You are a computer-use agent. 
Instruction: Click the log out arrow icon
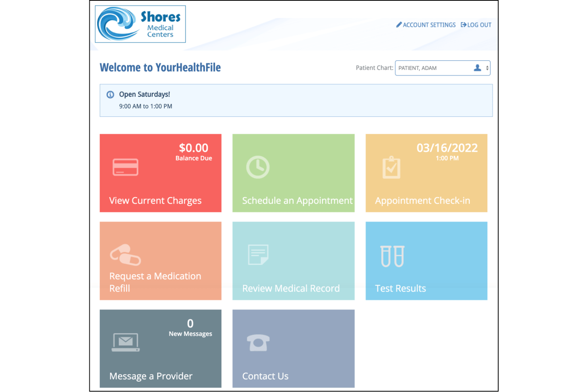pyautogui.click(x=463, y=25)
